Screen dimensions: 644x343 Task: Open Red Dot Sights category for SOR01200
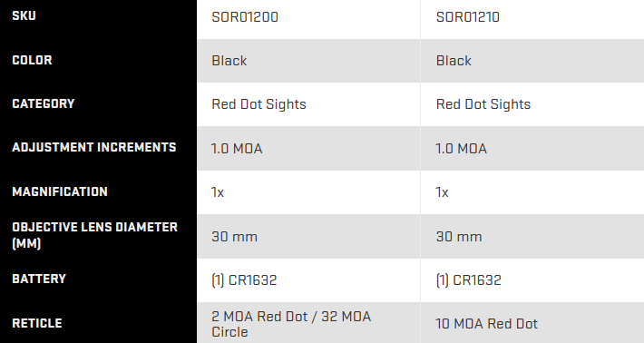[259, 104]
